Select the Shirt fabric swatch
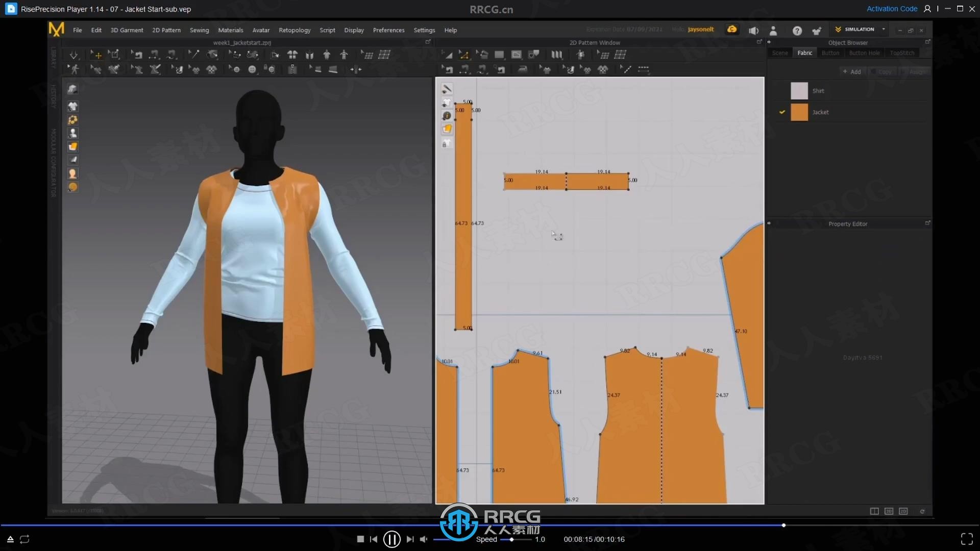Screen dimensions: 980x551 799,91
